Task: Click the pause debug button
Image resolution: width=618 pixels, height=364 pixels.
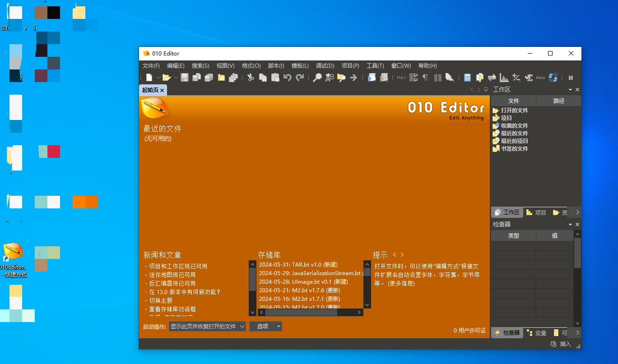Action: pyautogui.click(x=571, y=78)
